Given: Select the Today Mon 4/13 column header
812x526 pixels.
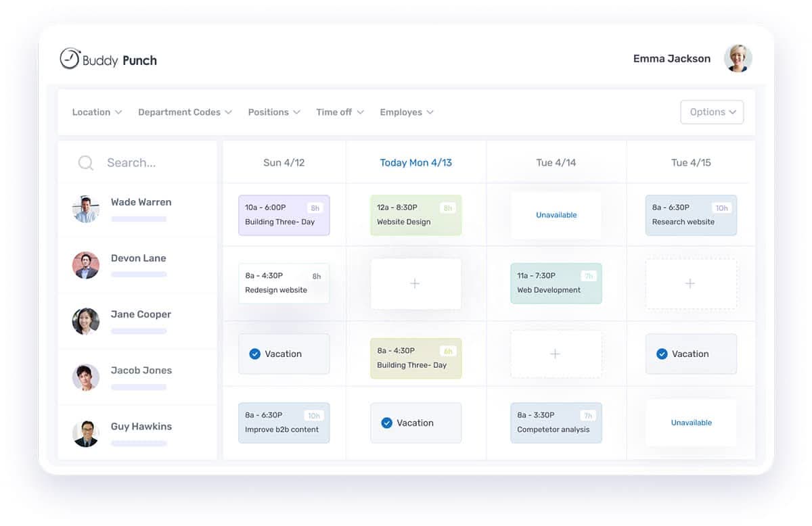Looking at the screenshot, I should (x=415, y=162).
